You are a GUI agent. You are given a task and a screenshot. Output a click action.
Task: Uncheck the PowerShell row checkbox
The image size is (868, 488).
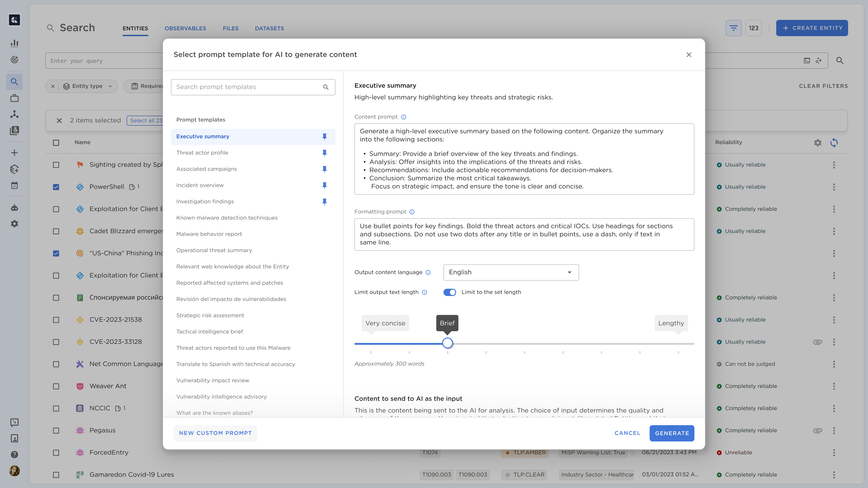click(x=56, y=187)
